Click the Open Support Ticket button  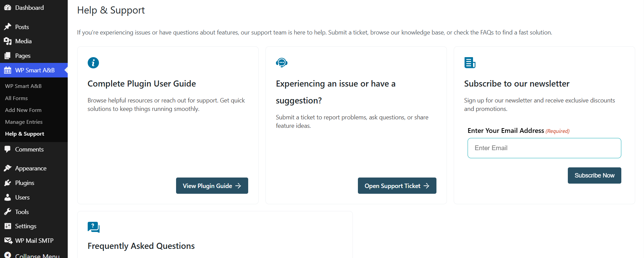pos(397,186)
